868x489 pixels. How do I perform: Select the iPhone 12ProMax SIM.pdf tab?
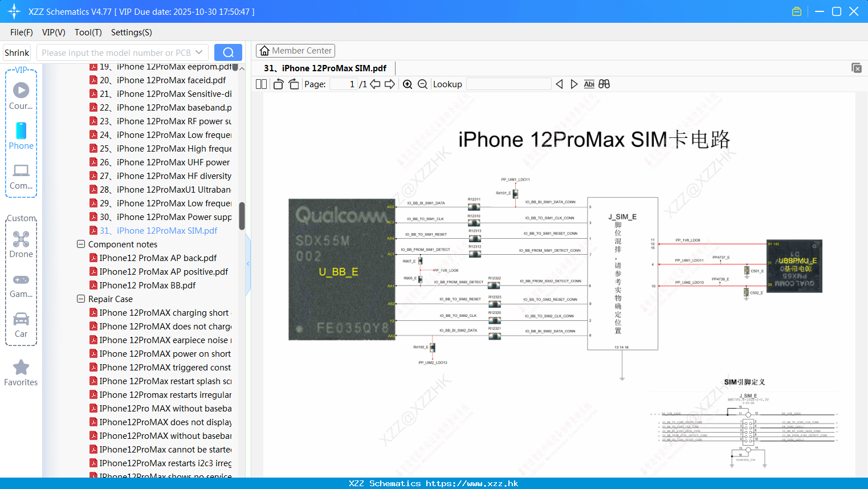(x=325, y=68)
